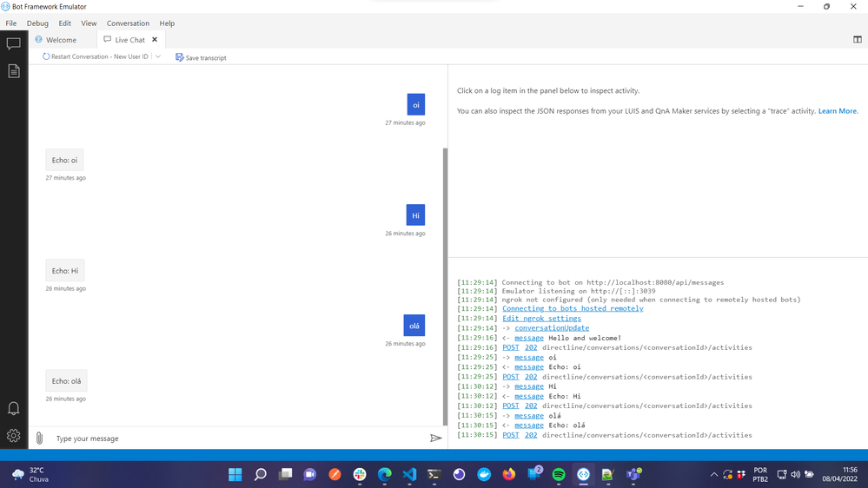Inspect the outgoing message log 'Hi'

click(529, 386)
